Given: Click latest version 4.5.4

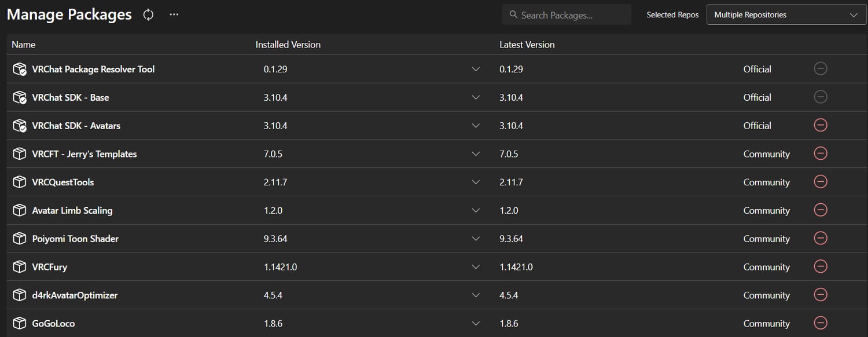Looking at the screenshot, I should (x=509, y=295).
